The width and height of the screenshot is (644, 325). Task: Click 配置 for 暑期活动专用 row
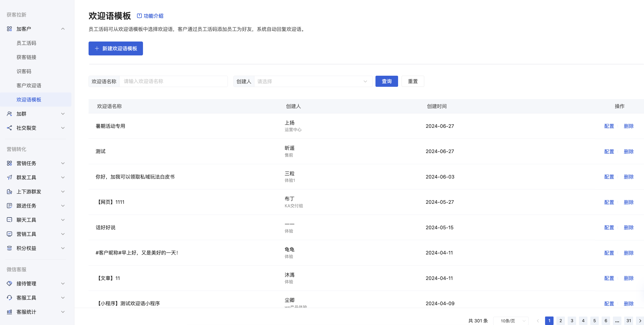pyautogui.click(x=609, y=126)
